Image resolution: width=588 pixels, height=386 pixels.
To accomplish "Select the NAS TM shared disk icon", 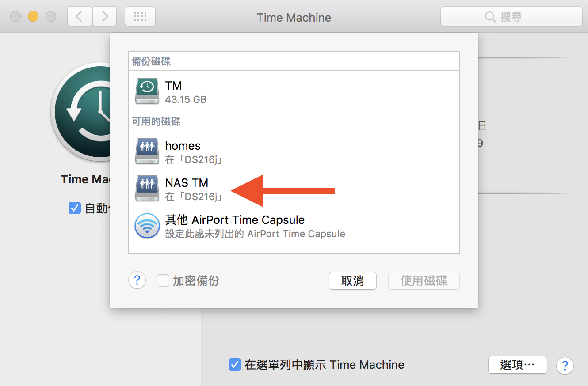I will (x=147, y=189).
